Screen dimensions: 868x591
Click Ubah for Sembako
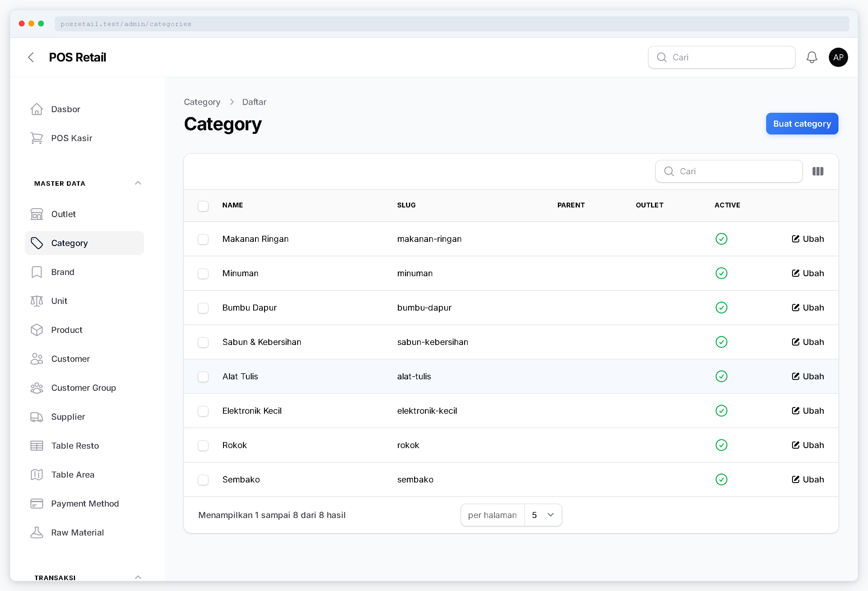tap(807, 480)
